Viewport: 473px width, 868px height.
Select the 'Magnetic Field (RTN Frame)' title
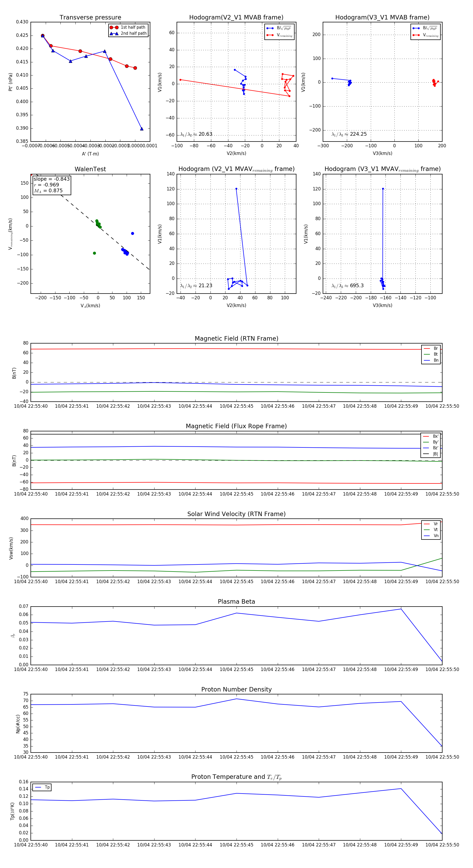(236, 338)
